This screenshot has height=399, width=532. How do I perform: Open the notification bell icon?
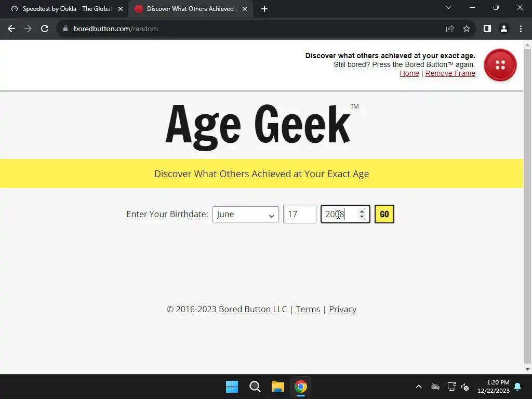tap(518, 387)
